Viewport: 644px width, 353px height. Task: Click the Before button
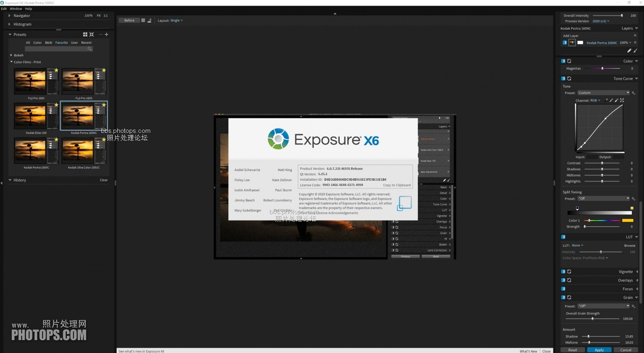(x=129, y=21)
